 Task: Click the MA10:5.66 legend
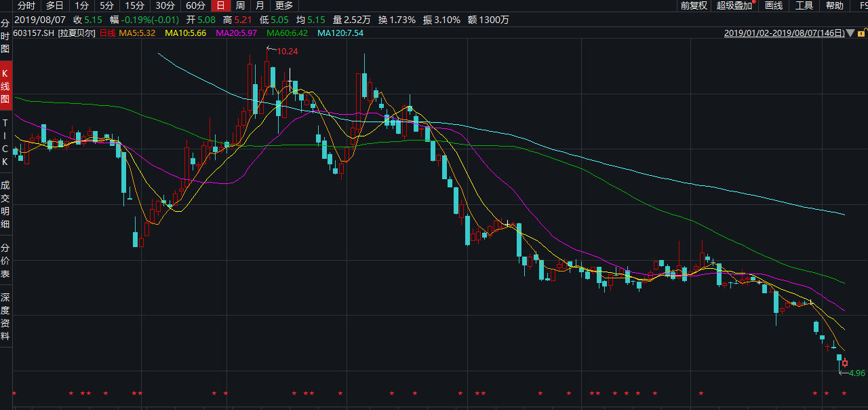(x=186, y=33)
